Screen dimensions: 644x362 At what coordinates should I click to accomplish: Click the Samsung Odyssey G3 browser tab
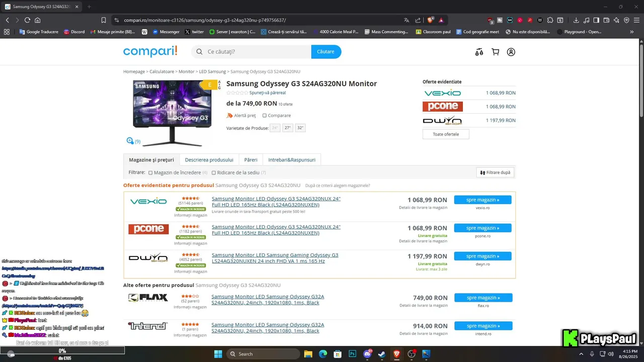[42, 7]
